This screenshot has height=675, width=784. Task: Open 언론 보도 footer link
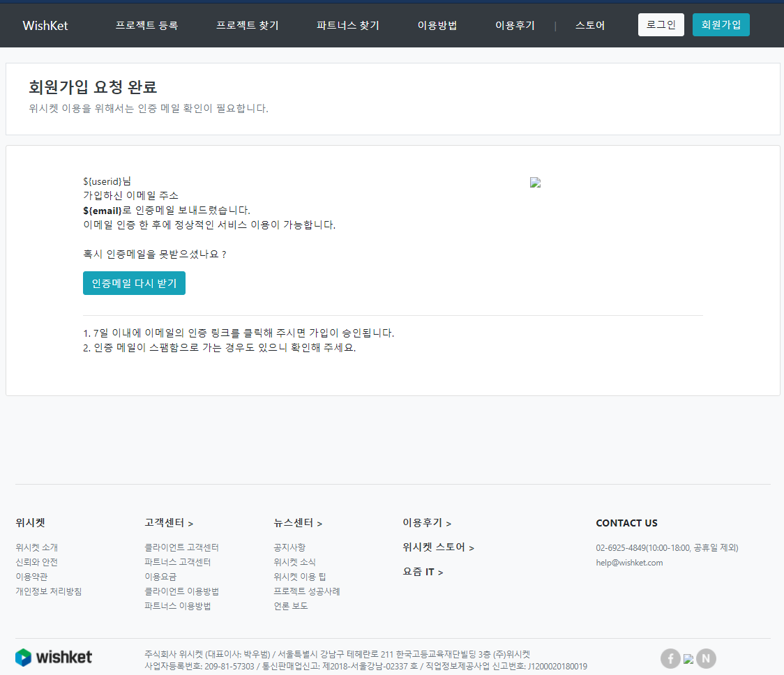tap(290, 605)
